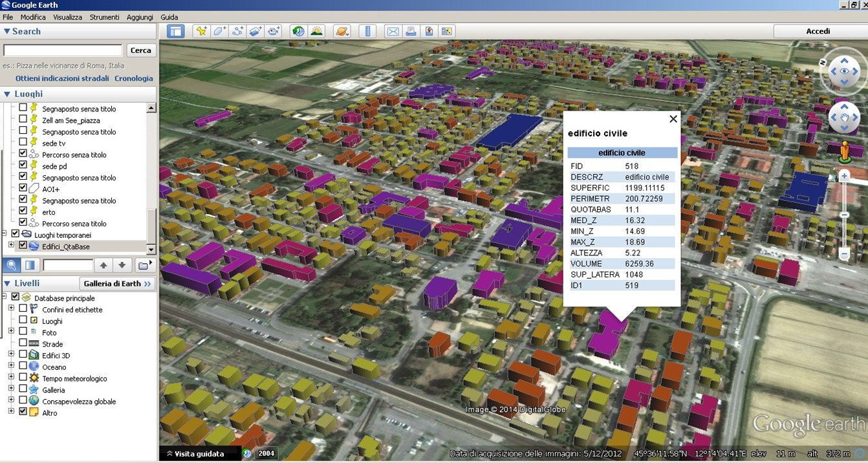Enable the Zell am See_piazza checkbox
Image resolution: width=868 pixels, height=463 pixels.
pyautogui.click(x=23, y=120)
